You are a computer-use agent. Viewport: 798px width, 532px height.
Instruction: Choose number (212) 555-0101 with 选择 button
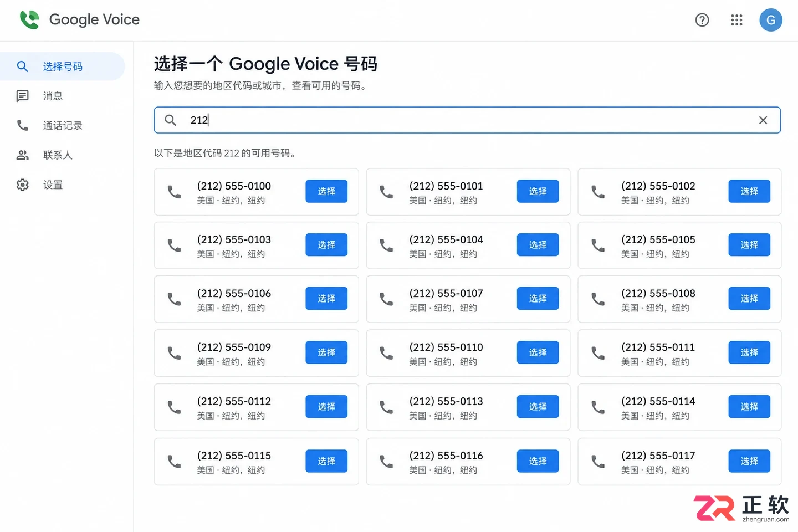538,191
